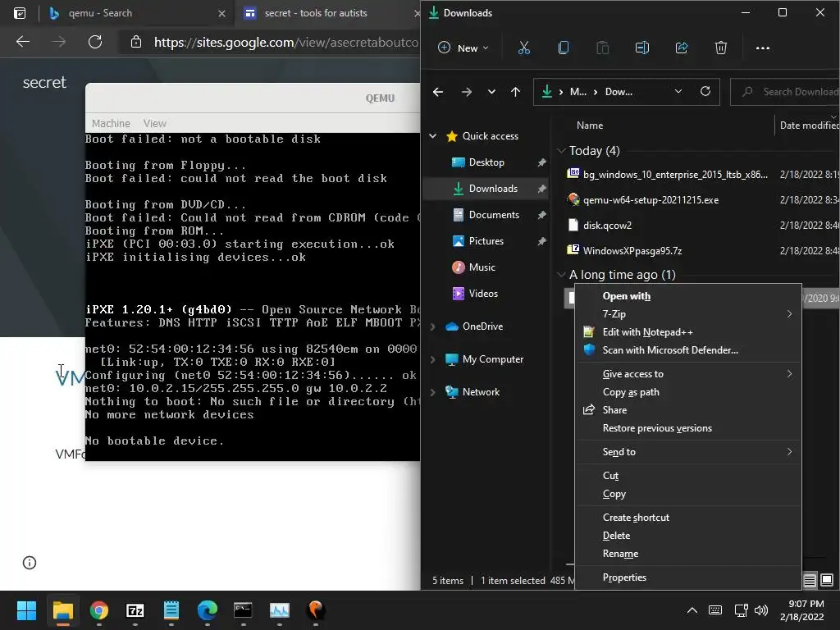840x630 pixels.
Task: Select Pictures in Quick access
Action: pyautogui.click(x=486, y=241)
